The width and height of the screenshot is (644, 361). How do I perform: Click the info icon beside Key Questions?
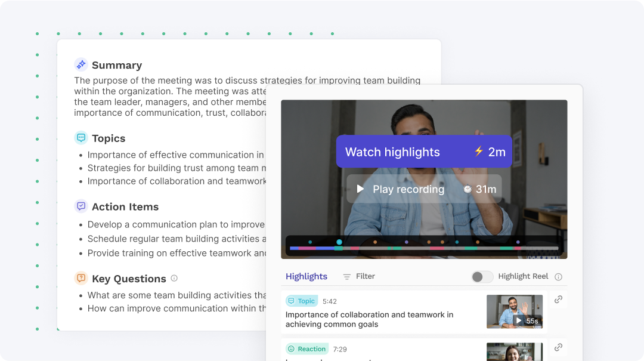[173, 278]
